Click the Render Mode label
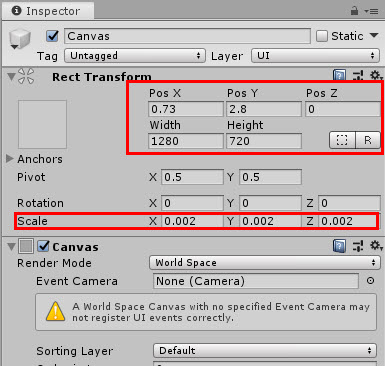The height and width of the screenshot is (366, 385). (54, 263)
